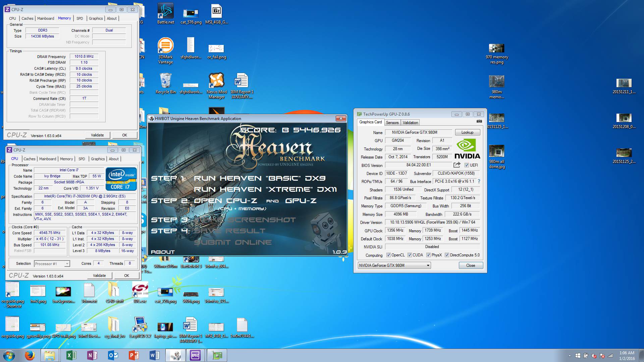
Task: Click RUN HEAVEN "XTREME" DX11 in HWBOT
Action: [x=265, y=189]
